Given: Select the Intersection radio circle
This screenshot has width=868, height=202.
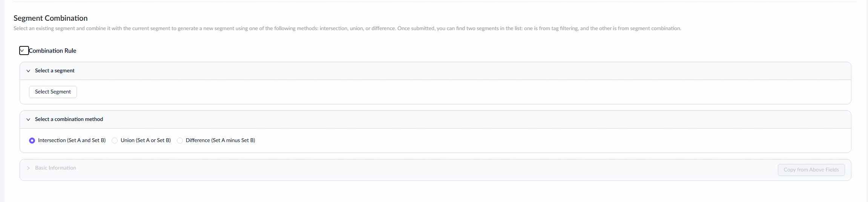Looking at the screenshot, I should 32,141.
